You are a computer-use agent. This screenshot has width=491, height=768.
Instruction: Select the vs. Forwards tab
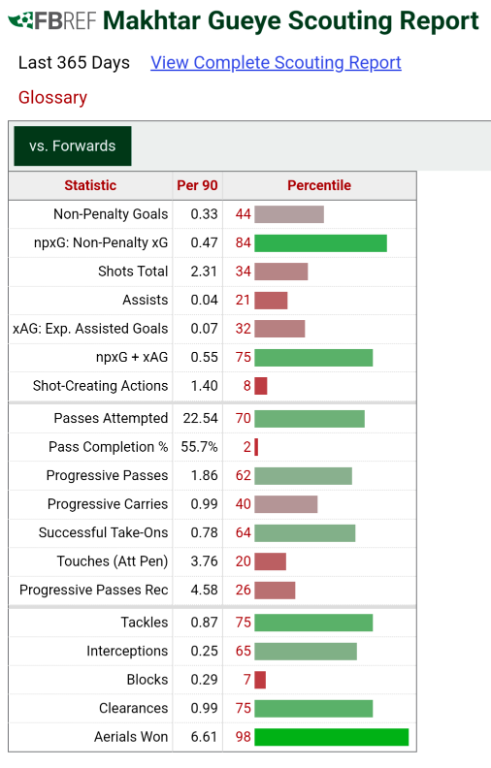tap(73, 146)
